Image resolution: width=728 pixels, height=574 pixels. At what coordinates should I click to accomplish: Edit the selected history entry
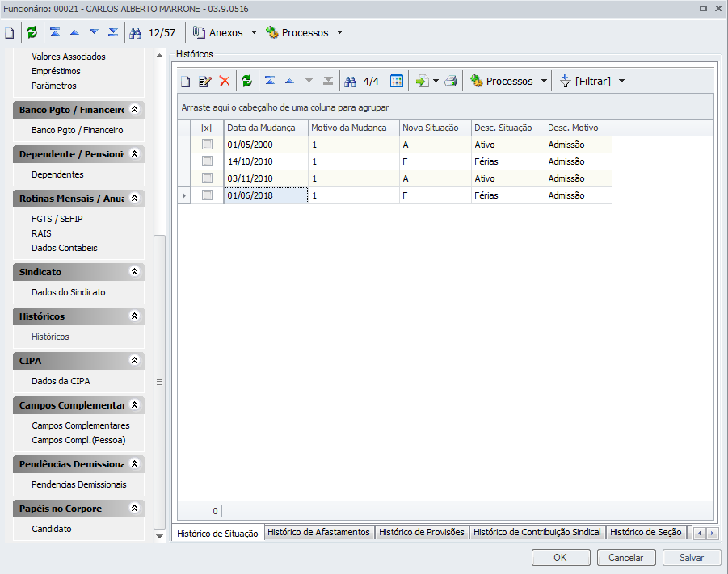204,82
